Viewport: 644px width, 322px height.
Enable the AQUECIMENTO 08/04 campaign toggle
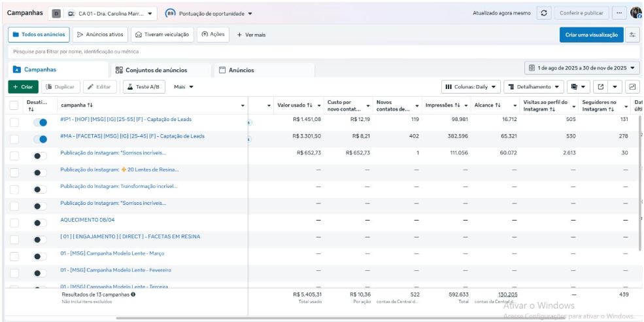(41, 221)
